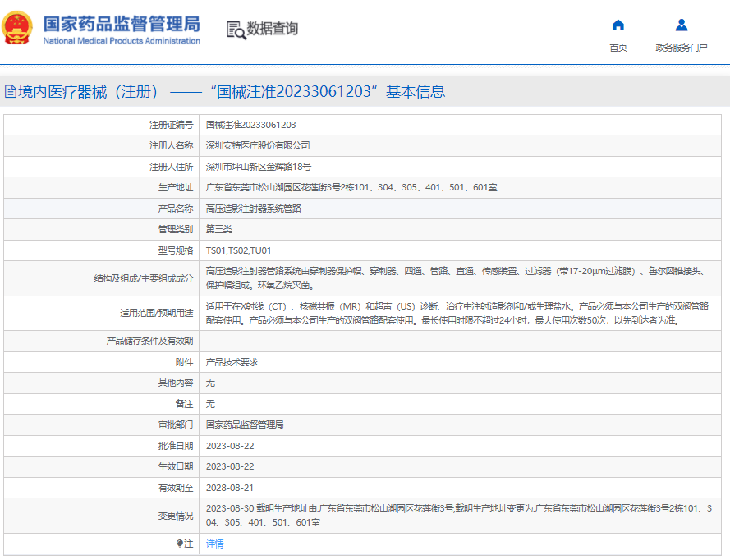The height and width of the screenshot is (560, 730).
Task: Click the page title 境内医疗器械（注册）基本信息
Action: click(x=232, y=92)
